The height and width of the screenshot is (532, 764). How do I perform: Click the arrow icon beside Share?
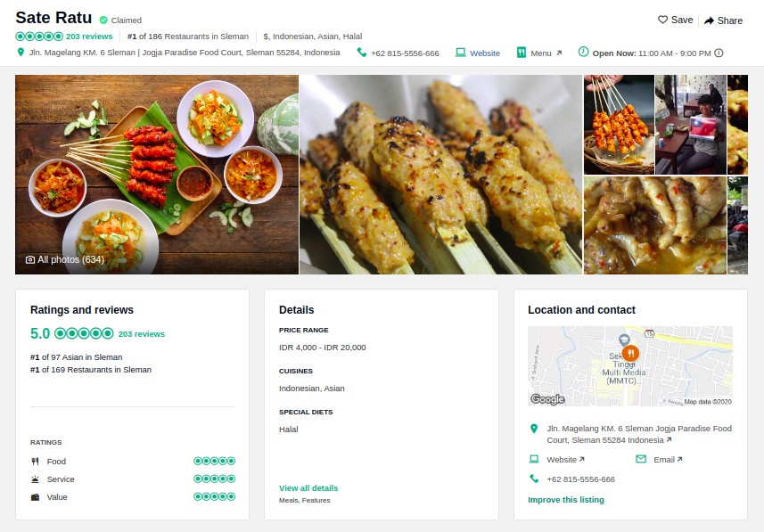(709, 20)
